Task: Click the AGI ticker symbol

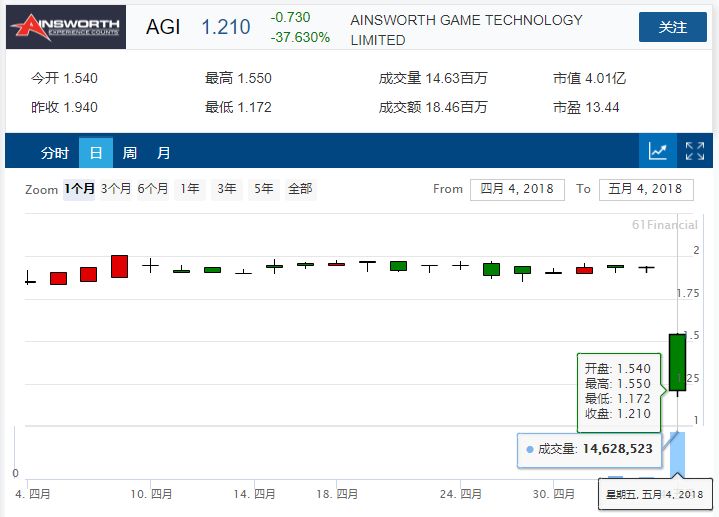Action: (x=163, y=27)
